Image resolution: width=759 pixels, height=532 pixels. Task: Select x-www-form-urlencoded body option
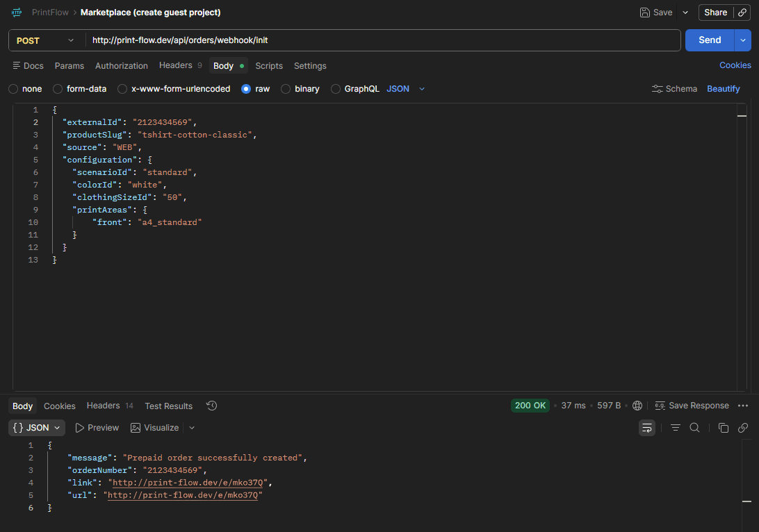pos(122,89)
